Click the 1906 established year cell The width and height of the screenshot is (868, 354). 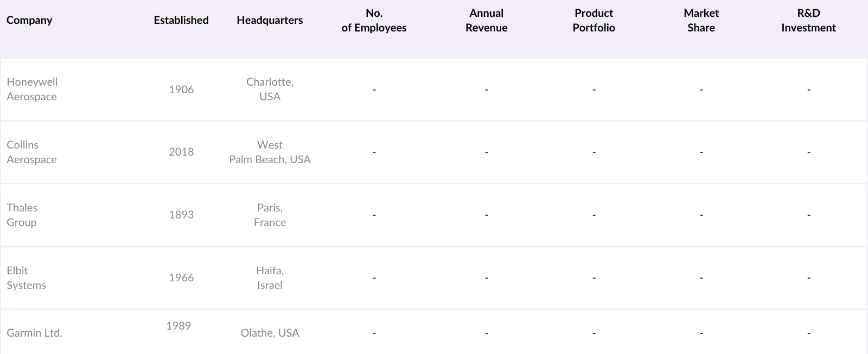181,89
